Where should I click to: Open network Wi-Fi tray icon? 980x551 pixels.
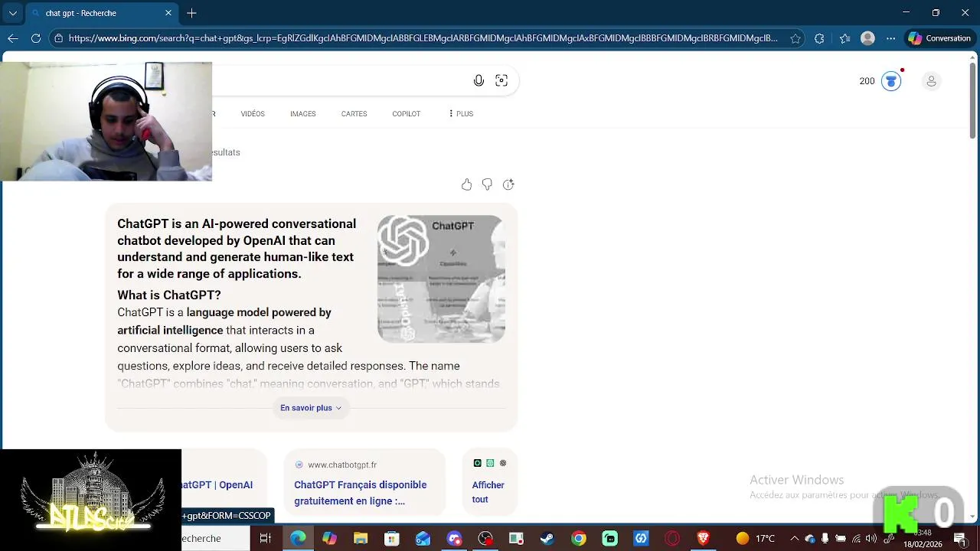tap(856, 539)
